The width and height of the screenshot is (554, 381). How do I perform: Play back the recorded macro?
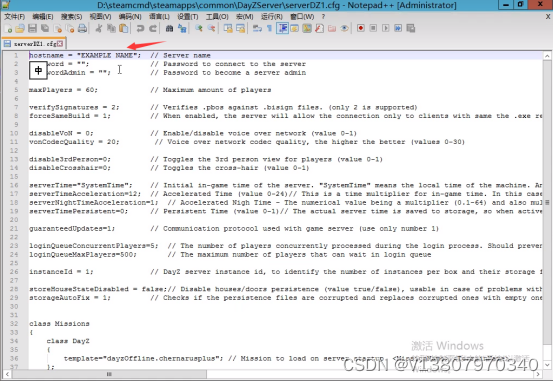(x=385, y=28)
